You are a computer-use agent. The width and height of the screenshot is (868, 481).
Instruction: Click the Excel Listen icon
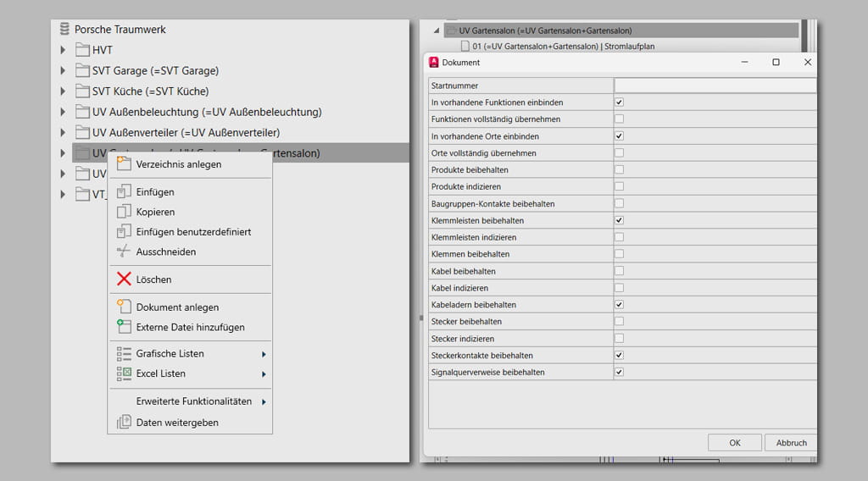click(124, 373)
